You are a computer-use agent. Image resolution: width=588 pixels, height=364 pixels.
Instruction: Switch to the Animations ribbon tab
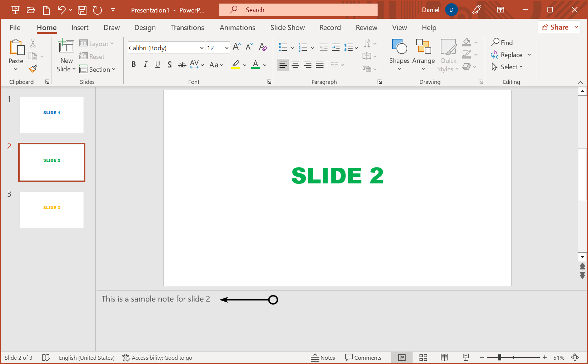(237, 27)
